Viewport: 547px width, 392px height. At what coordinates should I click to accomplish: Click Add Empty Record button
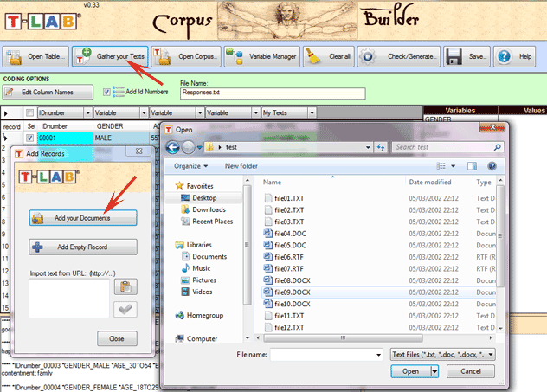pyautogui.click(x=82, y=247)
